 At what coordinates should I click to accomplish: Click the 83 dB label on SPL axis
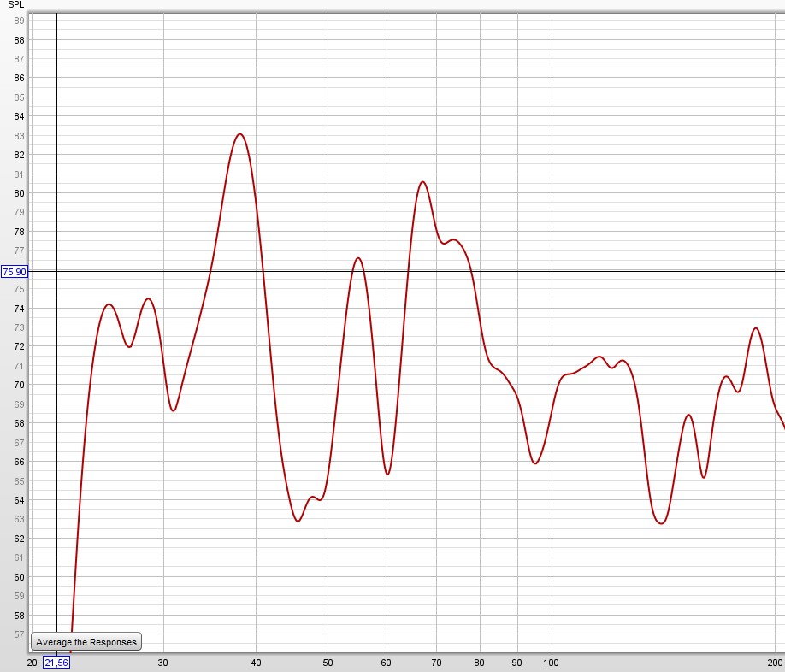tap(19, 136)
